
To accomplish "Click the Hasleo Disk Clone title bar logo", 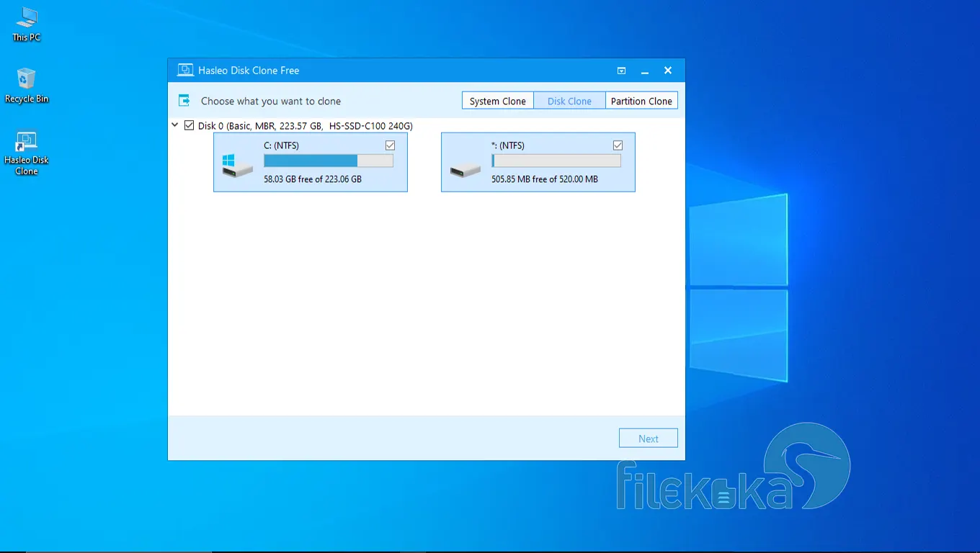I will tap(185, 71).
